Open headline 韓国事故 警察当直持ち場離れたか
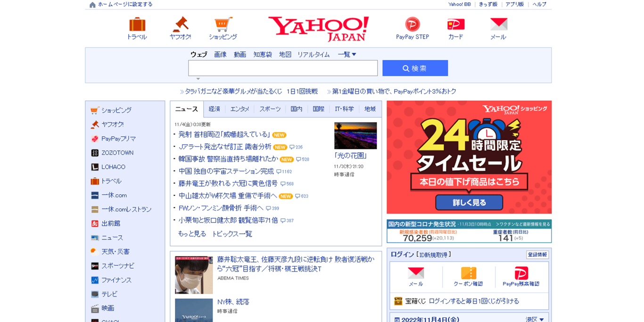644x322 pixels. click(x=228, y=159)
